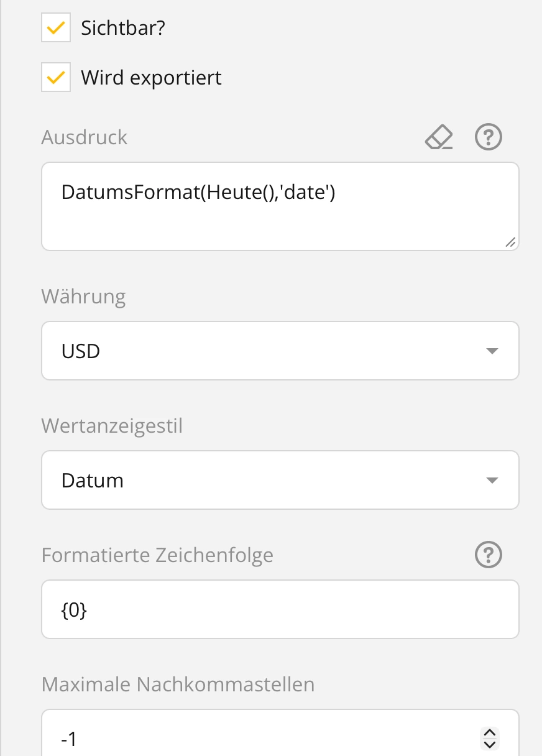542x756 pixels.
Task: Click the resize grip of the Ausdruck box
Action: [510, 242]
